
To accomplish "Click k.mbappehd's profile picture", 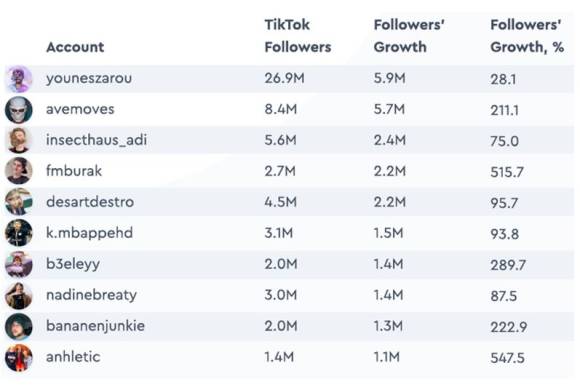I will pyautogui.click(x=19, y=233).
